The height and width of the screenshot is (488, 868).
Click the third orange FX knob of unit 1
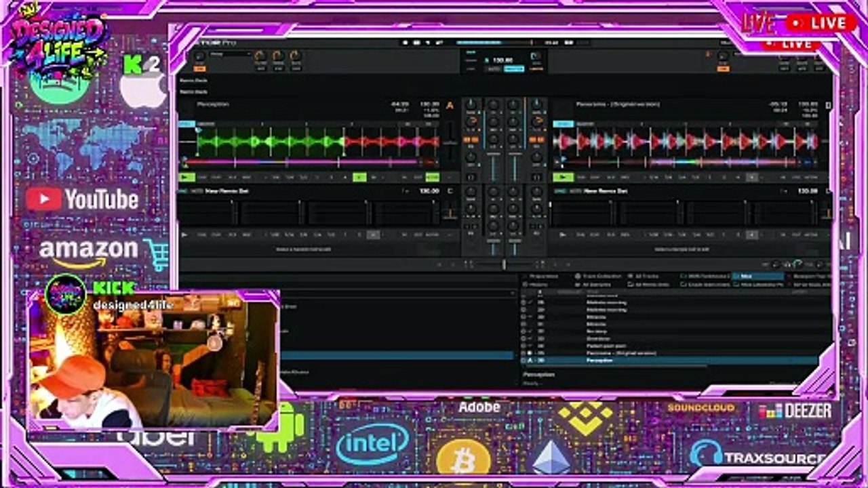click(296, 55)
